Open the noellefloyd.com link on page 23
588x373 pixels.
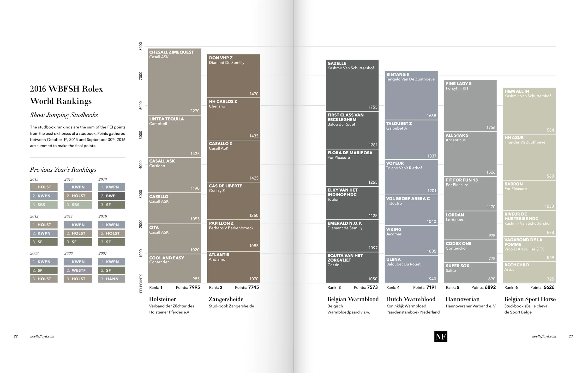[544, 336]
